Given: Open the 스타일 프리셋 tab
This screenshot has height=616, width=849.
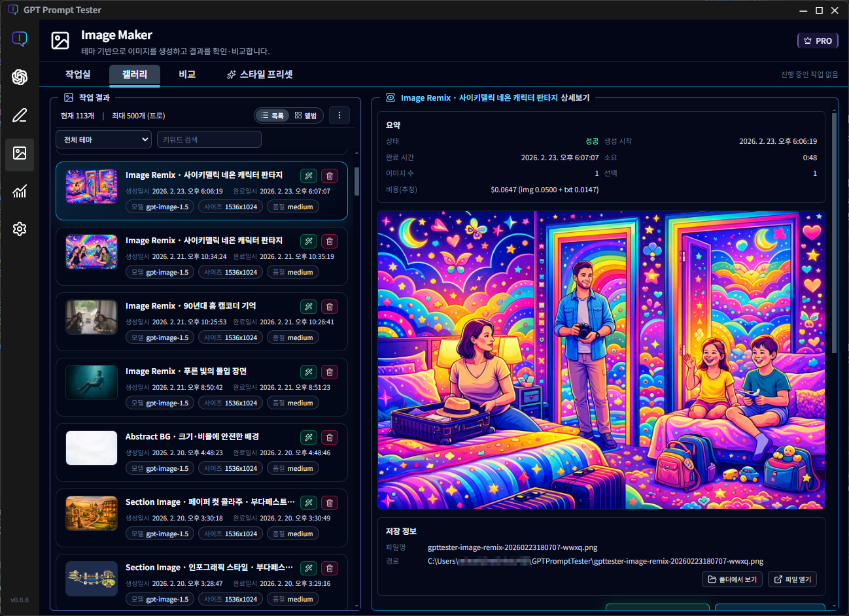Looking at the screenshot, I should tap(260, 75).
